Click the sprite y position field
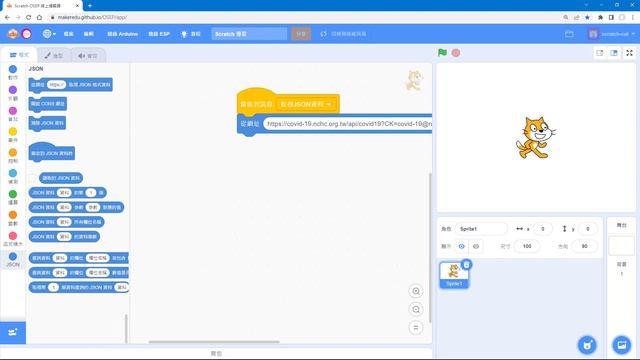640x360 pixels. point(587,229)
